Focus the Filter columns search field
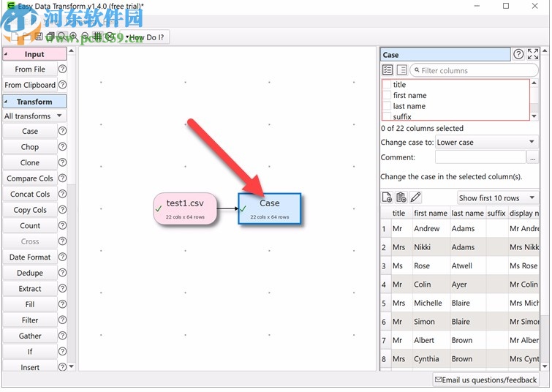The image size is (552, 392). click(475, 70)
